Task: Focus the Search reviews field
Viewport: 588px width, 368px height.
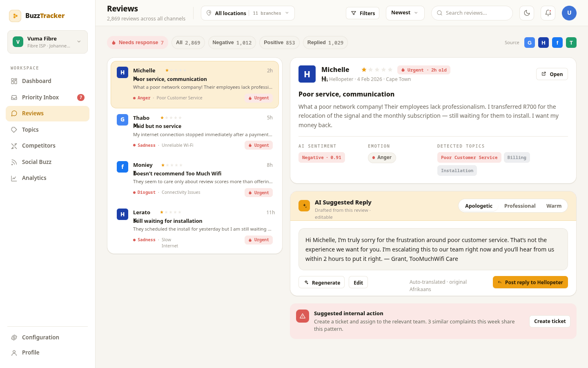Action: tap(472, 13)
